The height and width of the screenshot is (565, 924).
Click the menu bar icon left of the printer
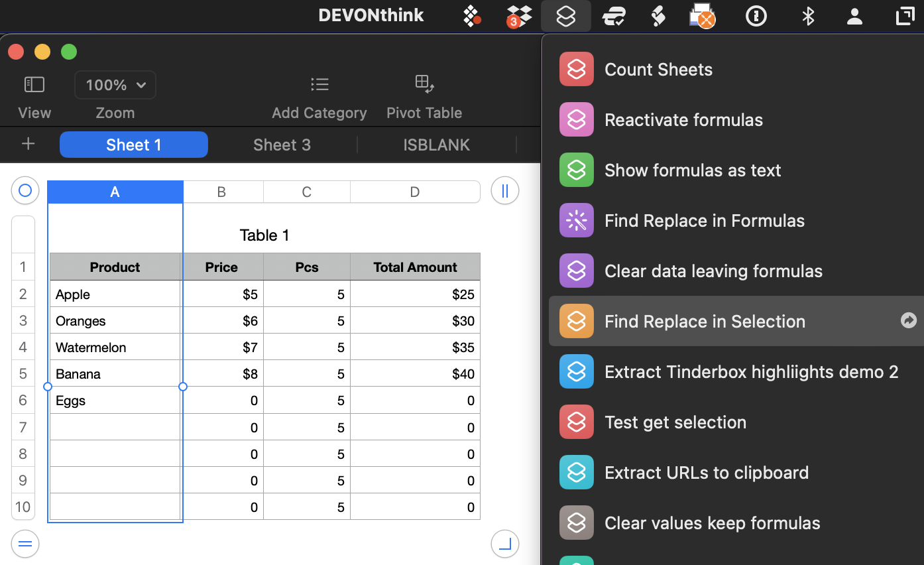658,16
